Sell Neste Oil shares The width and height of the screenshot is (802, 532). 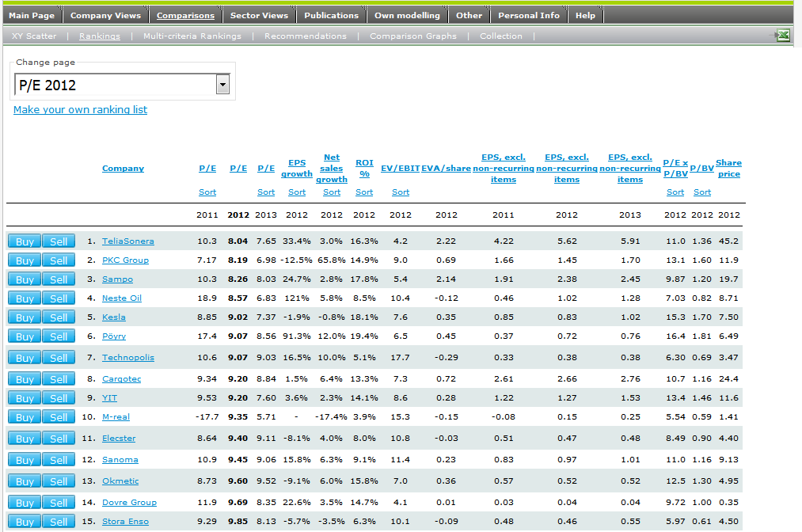59,298
